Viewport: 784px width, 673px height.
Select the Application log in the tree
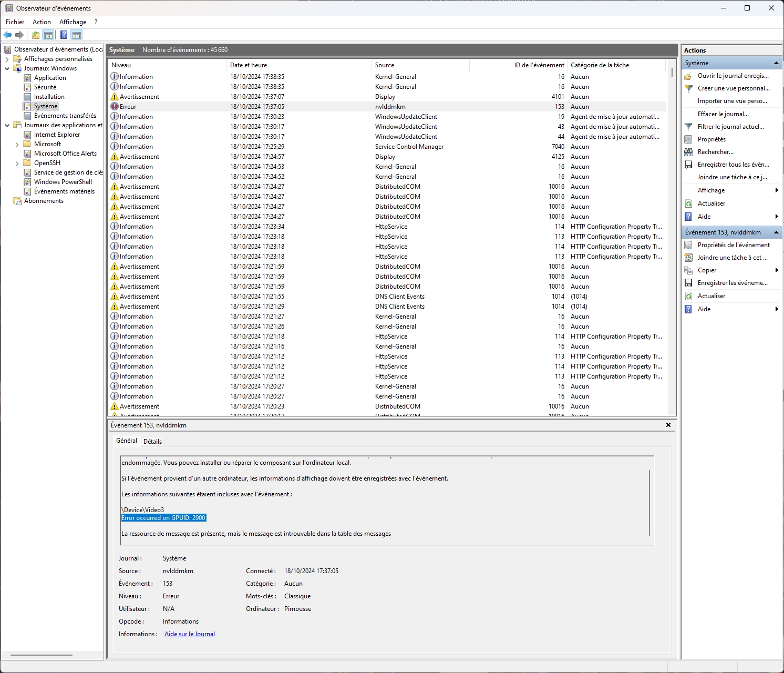coord(50,78)
